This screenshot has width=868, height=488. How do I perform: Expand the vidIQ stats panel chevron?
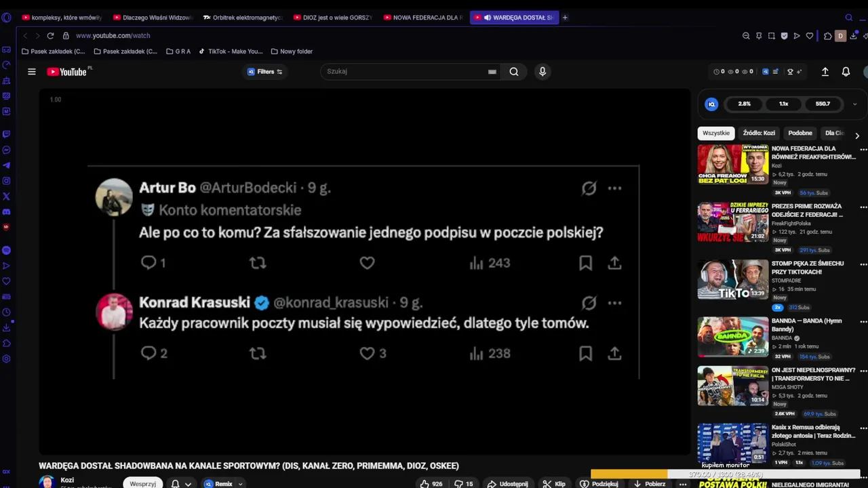pos(854,104)
